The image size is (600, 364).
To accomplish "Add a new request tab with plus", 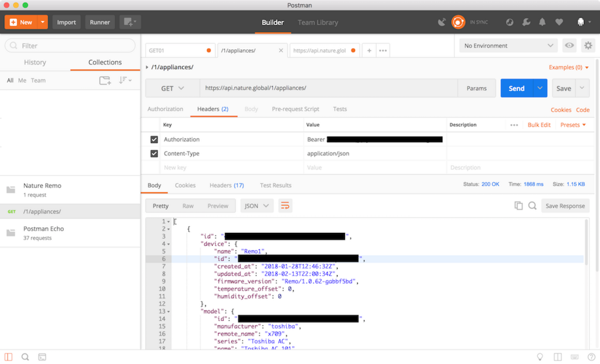I will [x=369, y=50].
